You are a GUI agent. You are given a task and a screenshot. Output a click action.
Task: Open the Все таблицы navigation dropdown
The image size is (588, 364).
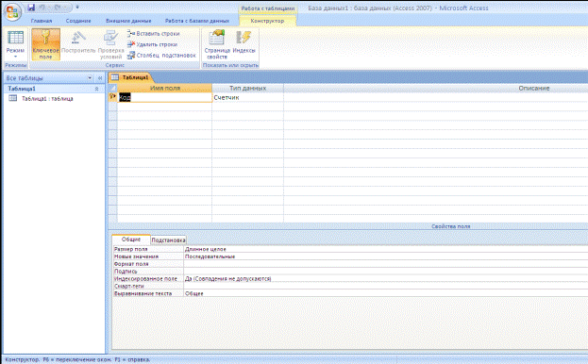pos(90,78)
